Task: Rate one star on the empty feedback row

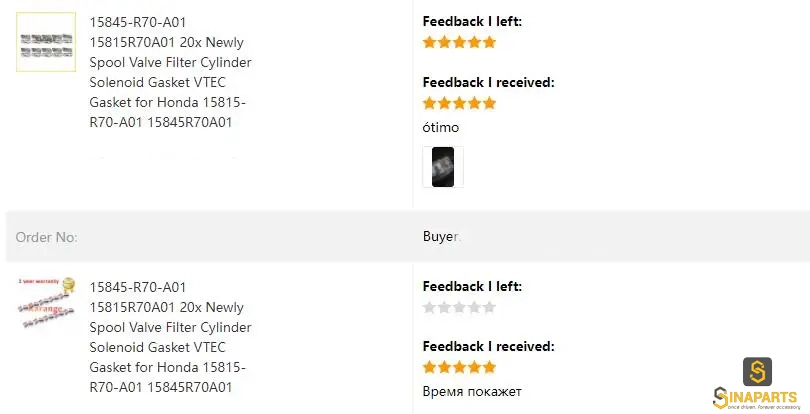Action: point(429,308)
